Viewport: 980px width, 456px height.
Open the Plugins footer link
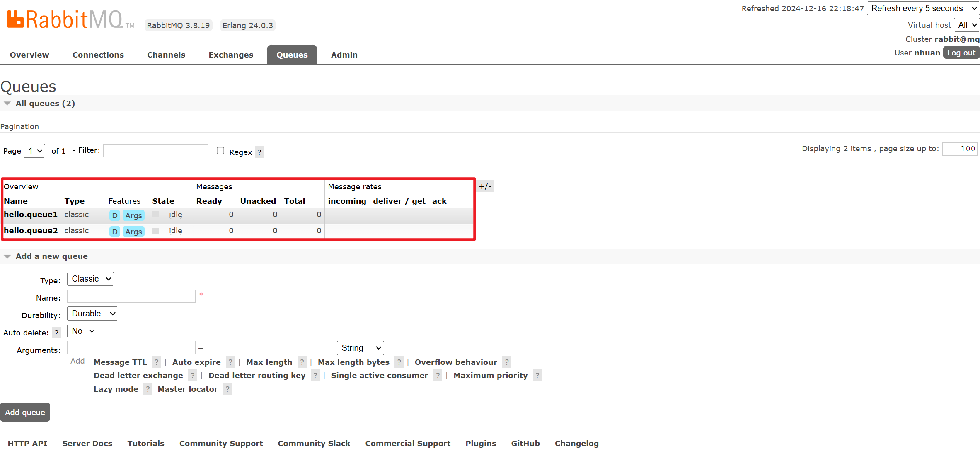click(x=481, y=443)
